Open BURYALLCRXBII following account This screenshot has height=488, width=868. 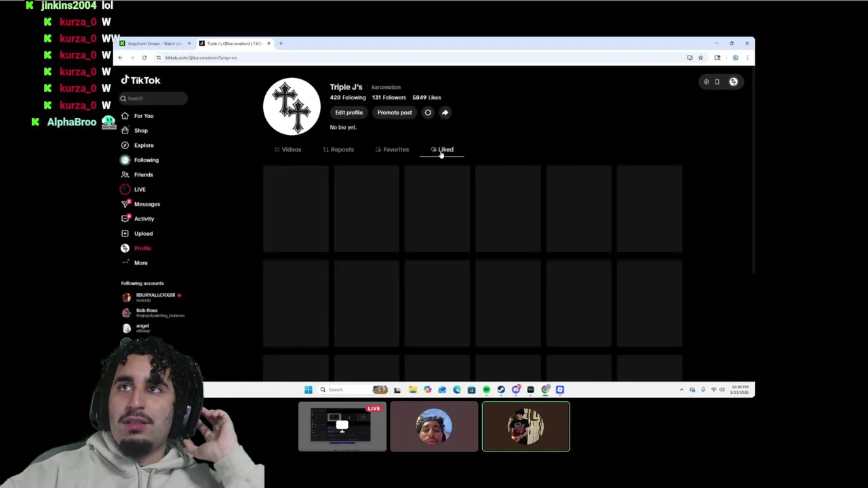(x=151, y=297)
